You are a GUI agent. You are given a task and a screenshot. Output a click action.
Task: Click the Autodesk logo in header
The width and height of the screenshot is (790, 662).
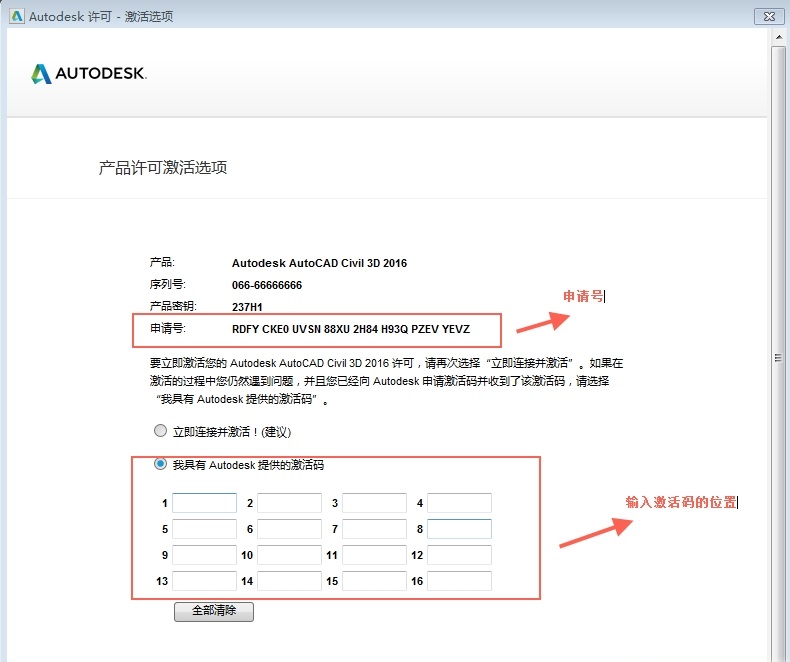point(89,74)
